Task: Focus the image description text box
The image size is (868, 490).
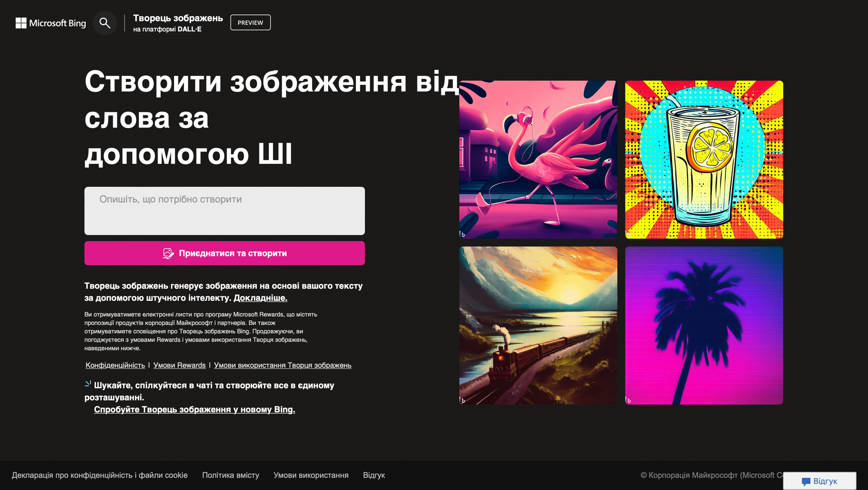Action: pyautogui.click(x=224, y=211)
